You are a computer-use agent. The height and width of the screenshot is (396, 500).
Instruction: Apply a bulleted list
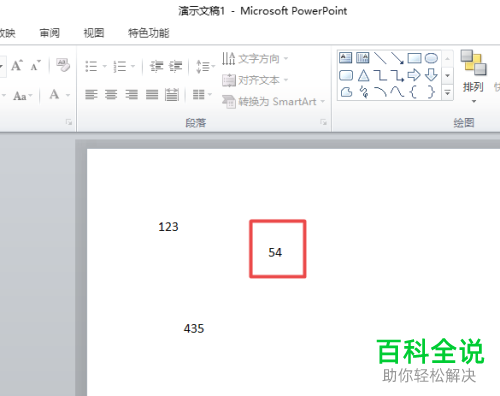(x=91, y=66)
